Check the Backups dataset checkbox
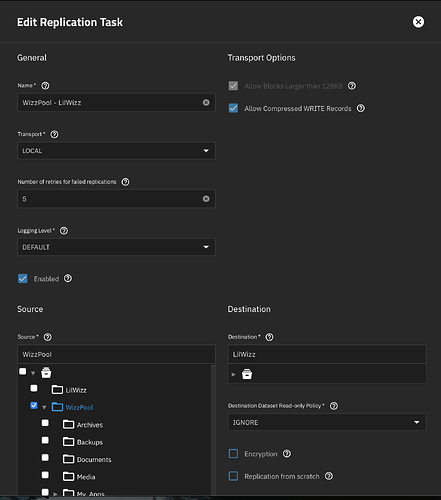This screenshot has width=441, height=500. coord(45,440)
